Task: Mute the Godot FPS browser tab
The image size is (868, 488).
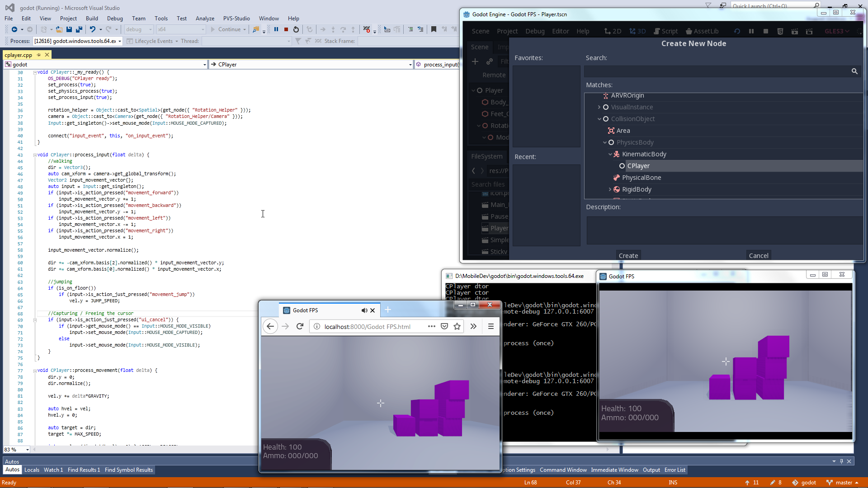Action: 364,310
